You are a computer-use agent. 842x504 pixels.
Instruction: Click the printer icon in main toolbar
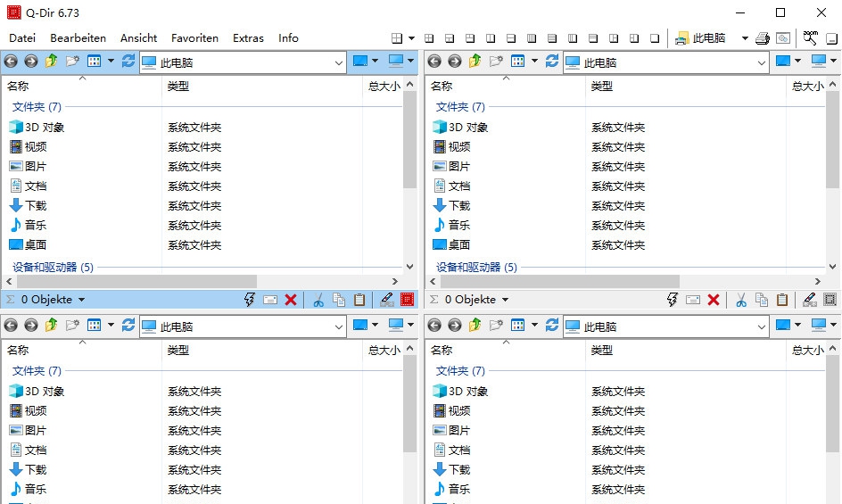click(x=763, y=38)
